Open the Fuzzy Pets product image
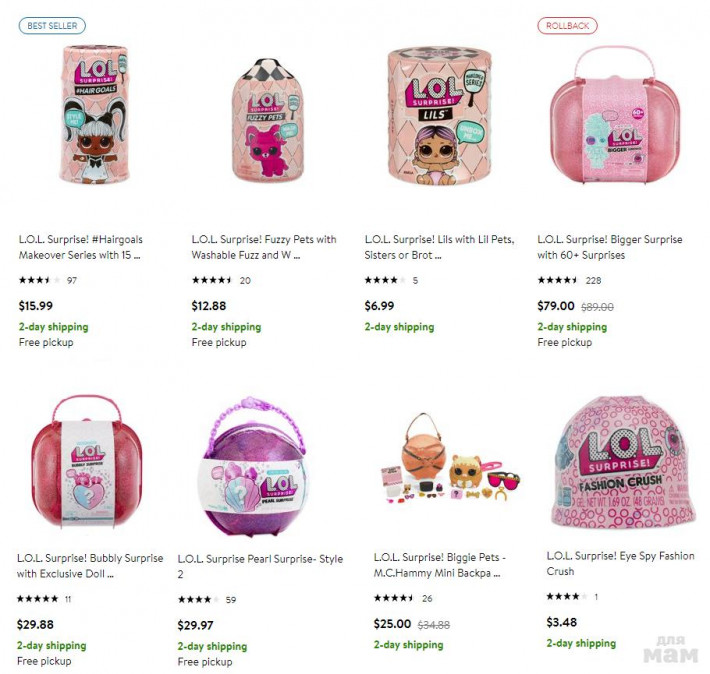 [267, 120]
